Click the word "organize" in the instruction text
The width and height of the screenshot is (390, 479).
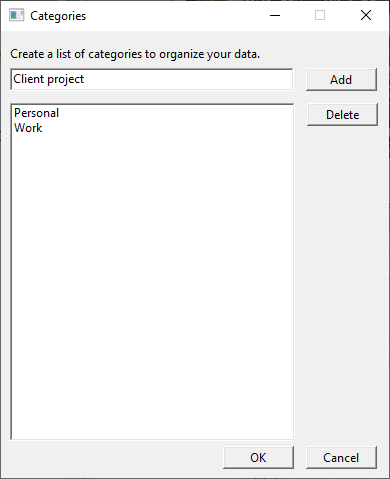click(181, 54)
